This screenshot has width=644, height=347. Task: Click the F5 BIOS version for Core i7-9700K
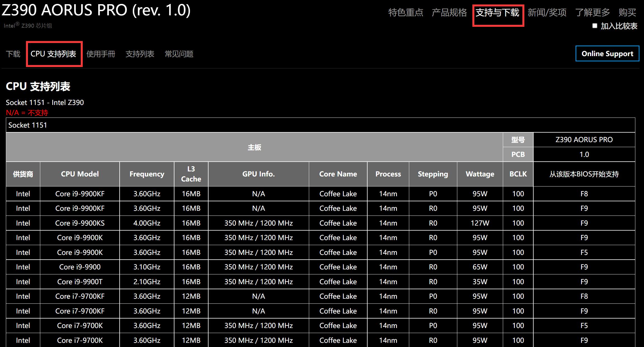point(584,326)
